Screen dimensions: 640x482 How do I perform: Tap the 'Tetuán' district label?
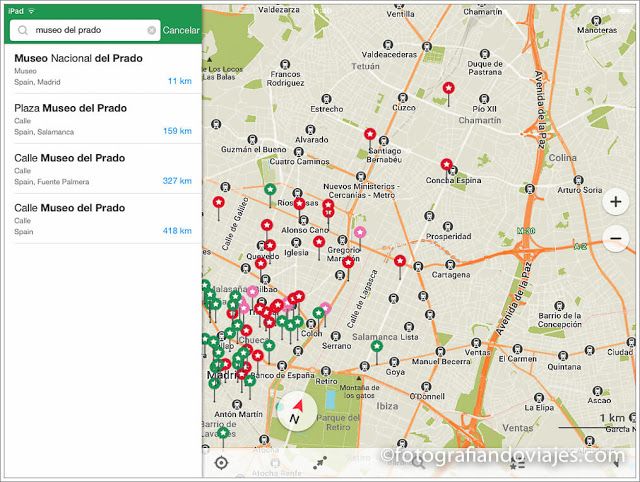pos(365,66)
